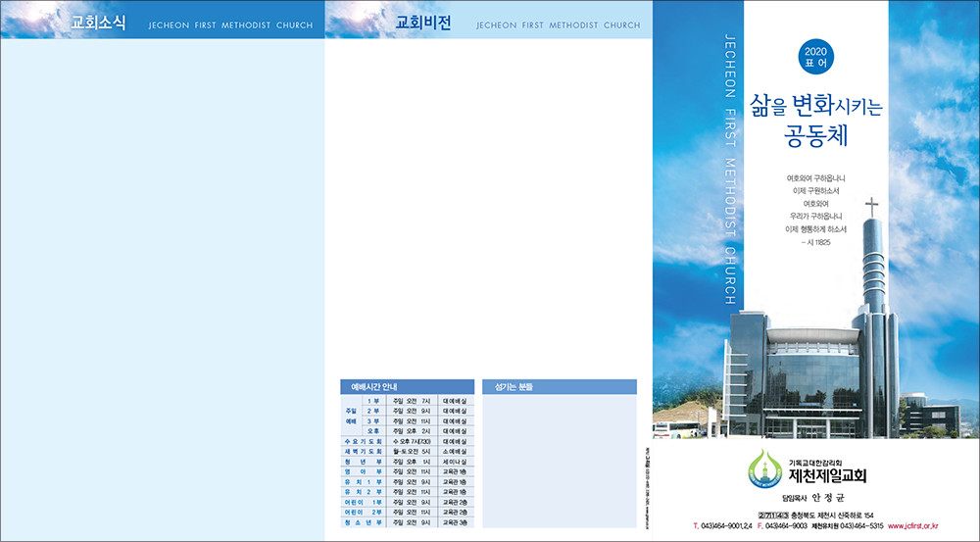Click the 제천제일교회 church name text

click(x=828, y=476)
